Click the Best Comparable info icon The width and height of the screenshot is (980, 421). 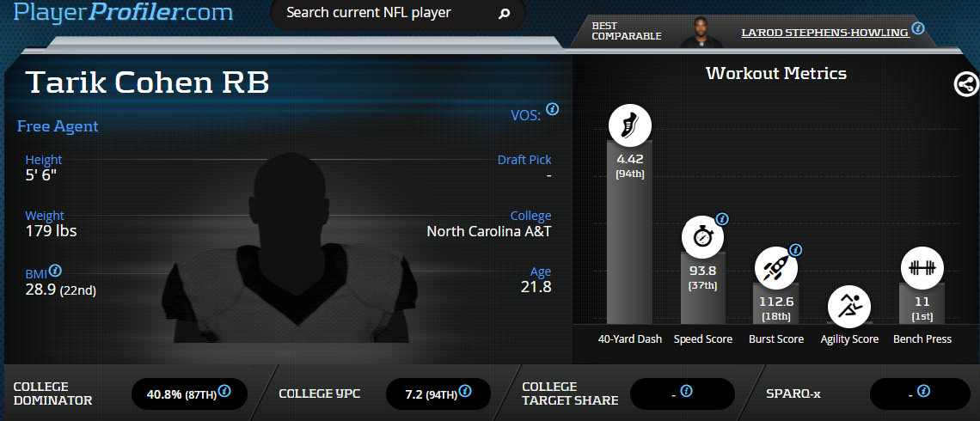(x=917, y=28)
